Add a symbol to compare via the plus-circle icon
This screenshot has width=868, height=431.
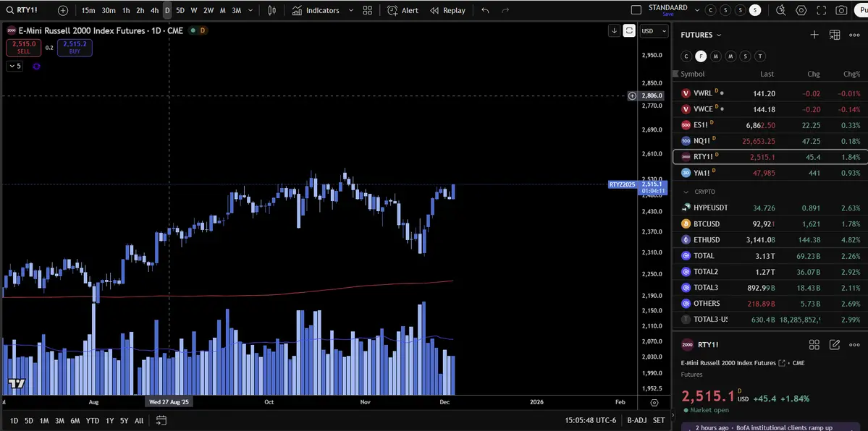pos(63,11)
